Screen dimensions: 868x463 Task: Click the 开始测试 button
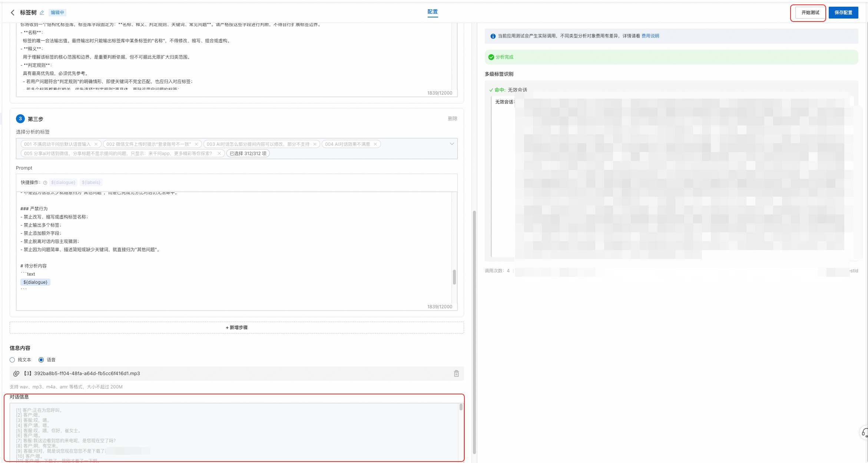coord(810,13)
